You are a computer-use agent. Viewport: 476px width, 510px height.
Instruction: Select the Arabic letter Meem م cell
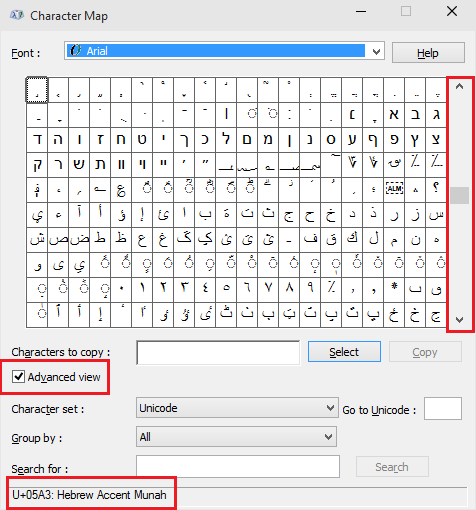coord(394,240)
